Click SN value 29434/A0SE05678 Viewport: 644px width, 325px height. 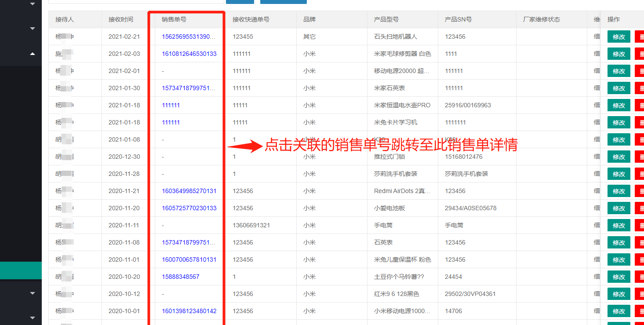470,208
